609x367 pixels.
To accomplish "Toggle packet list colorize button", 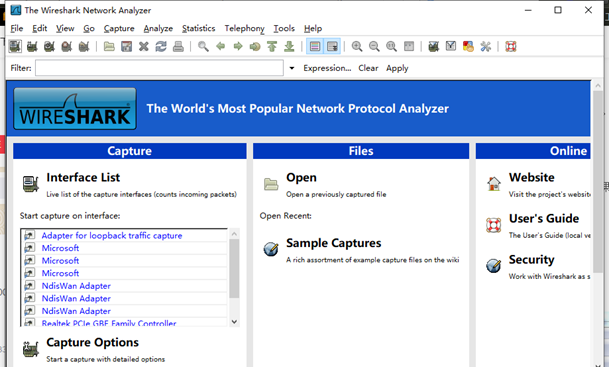I will [x=315, y=47].
